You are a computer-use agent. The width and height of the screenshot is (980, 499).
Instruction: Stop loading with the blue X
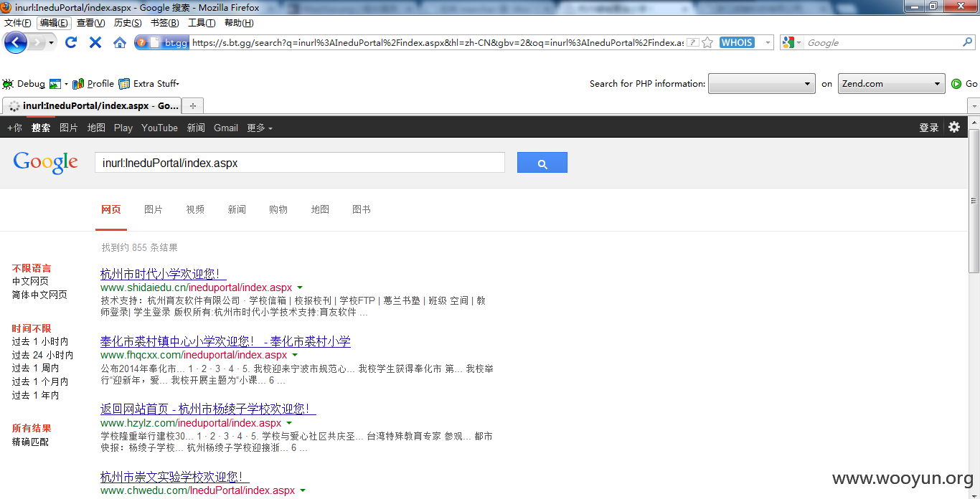click(x=95, y=42)
